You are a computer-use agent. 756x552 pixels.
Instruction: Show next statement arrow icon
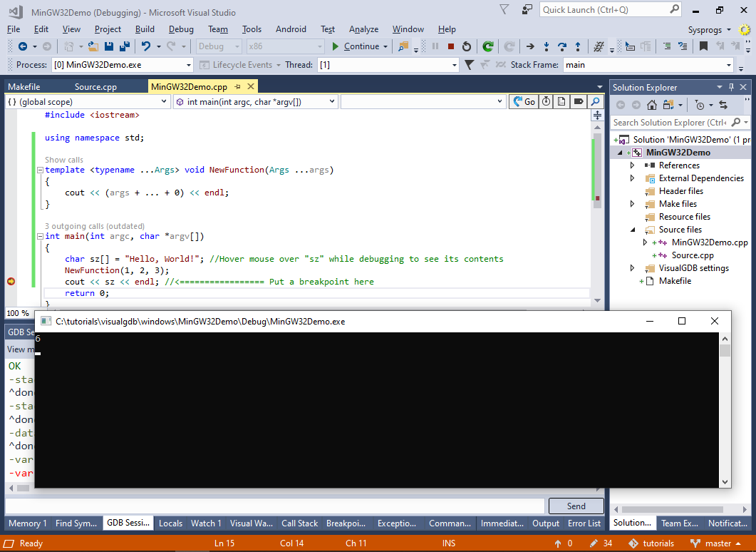(x=530, y=46)
